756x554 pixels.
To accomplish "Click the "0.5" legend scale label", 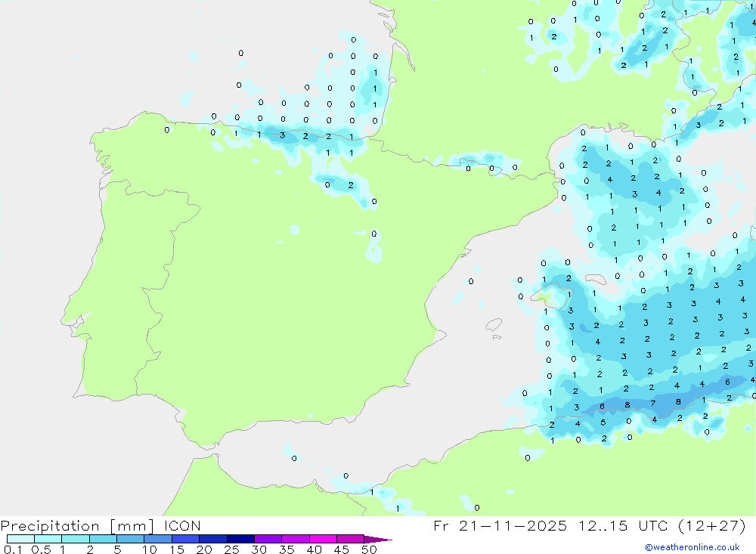I will [x=42, y=549].
